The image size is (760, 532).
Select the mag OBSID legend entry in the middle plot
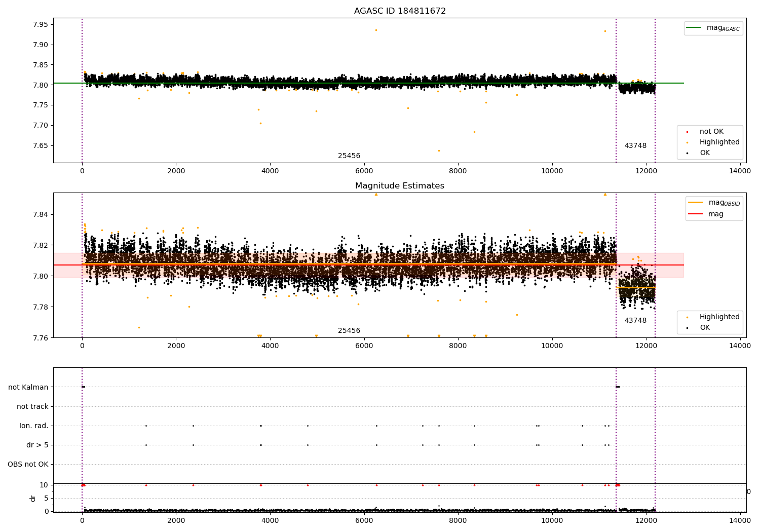[x=714, y=203]
